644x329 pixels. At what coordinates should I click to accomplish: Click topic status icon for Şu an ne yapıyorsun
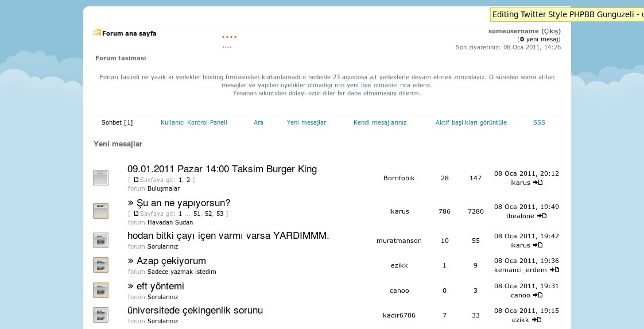click(x=100, y=211)
